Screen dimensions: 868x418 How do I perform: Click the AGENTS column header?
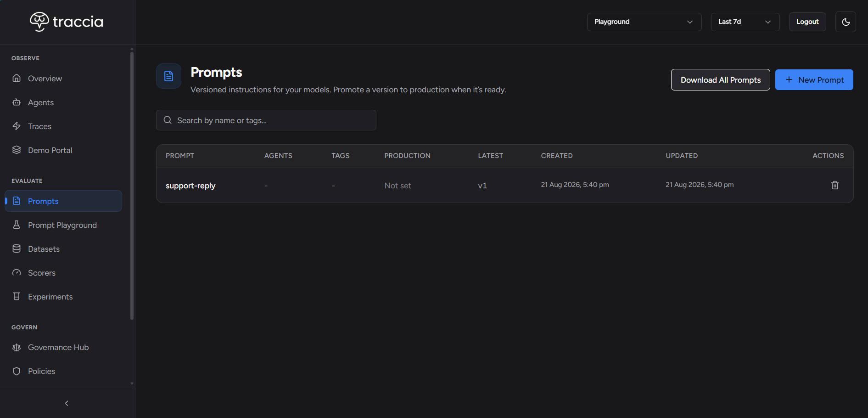click(278, 156)
